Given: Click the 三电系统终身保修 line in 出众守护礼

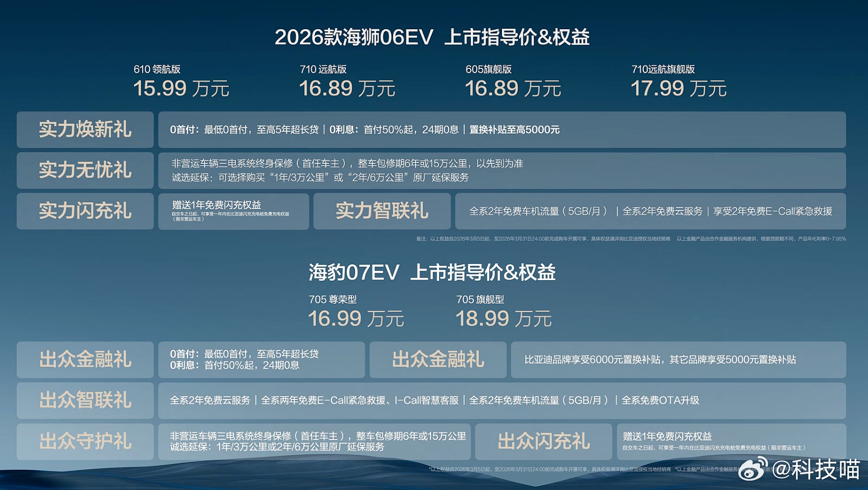Looking at the screenshot, I should (318, 436).
